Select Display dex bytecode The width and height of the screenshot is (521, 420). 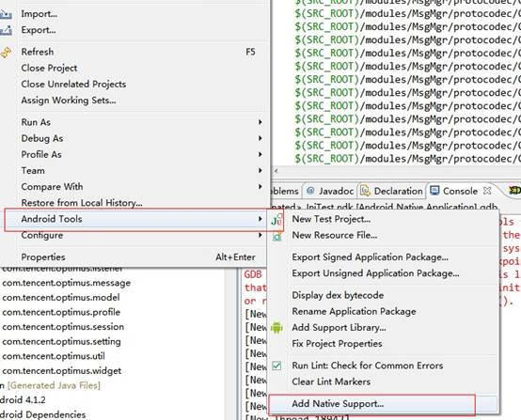[383, 295]
